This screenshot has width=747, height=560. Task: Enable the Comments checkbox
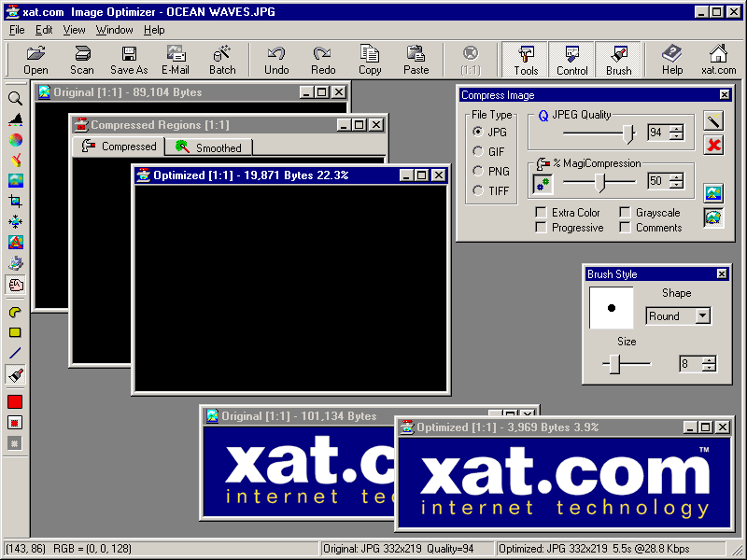[625, 227]
